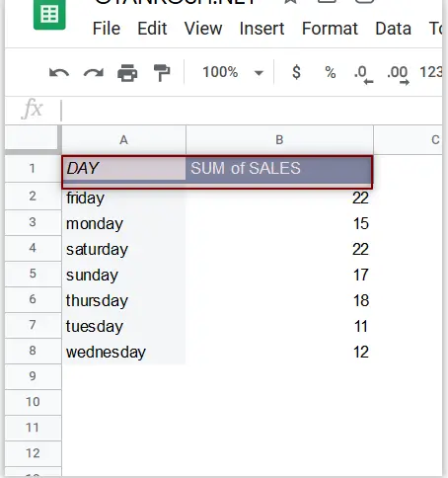
Task: Select the SUM of SALES cell
Action: tap(279, 169)
